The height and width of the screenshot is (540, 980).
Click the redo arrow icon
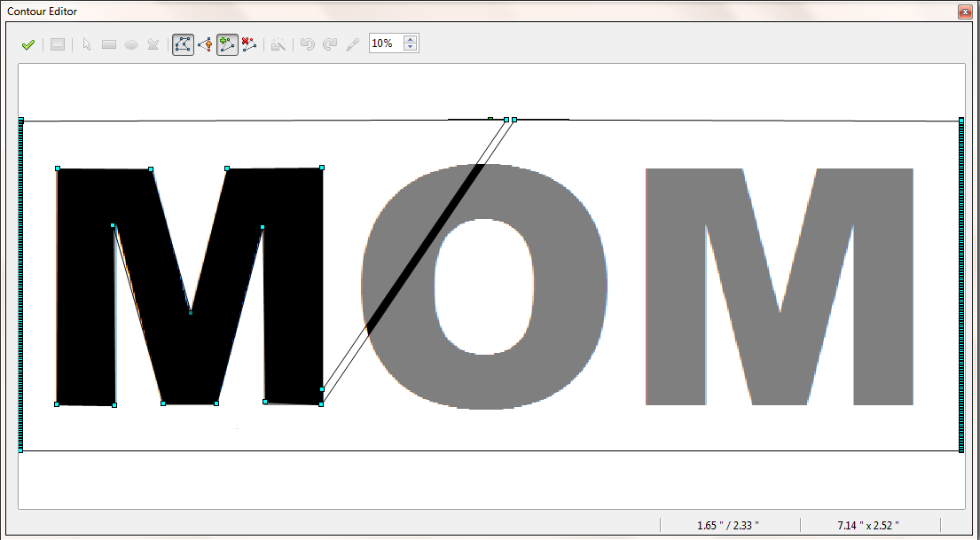coord(329,45)
